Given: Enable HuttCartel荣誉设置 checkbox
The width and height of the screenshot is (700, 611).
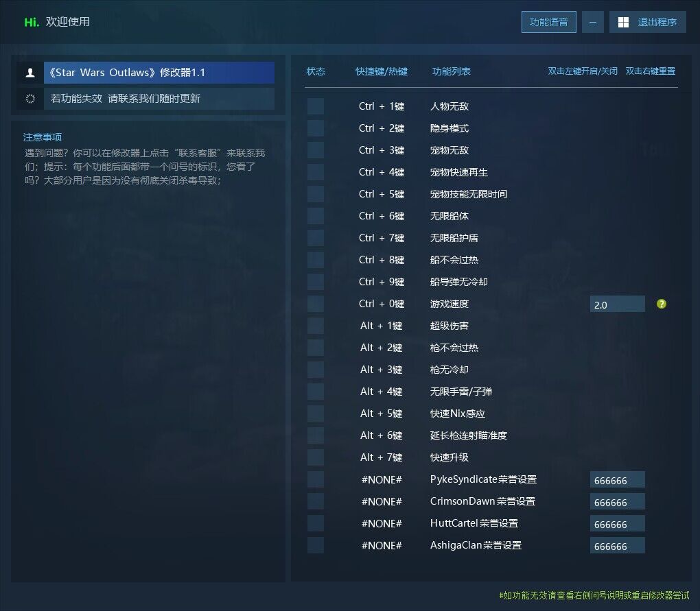Looking at the screenshot, I should [x=316, y=523].
